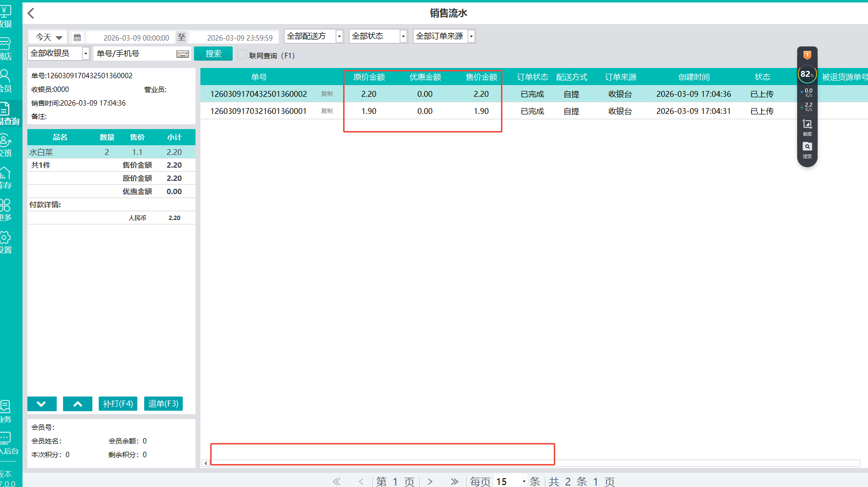Open the 库存 inventory sidebar icon
Viewport: 868px width, 487px height.
(x=6, y=178)
